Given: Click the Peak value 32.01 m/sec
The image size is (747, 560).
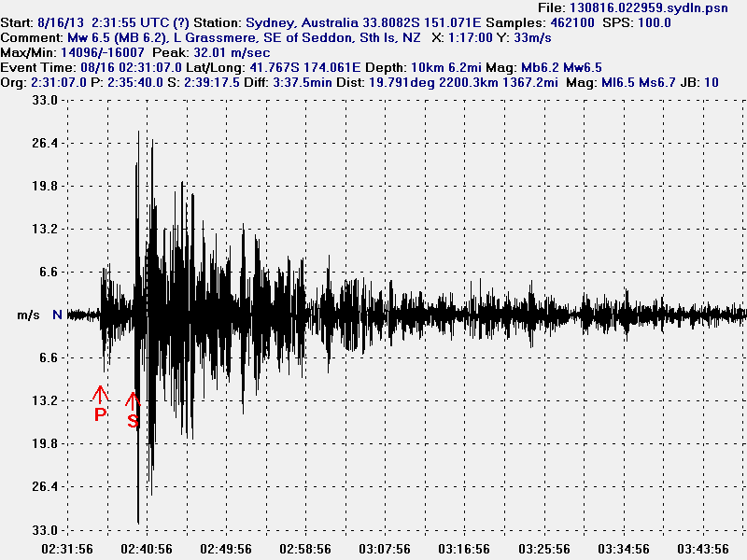Looking at the screenshot, I should (232, 52).
